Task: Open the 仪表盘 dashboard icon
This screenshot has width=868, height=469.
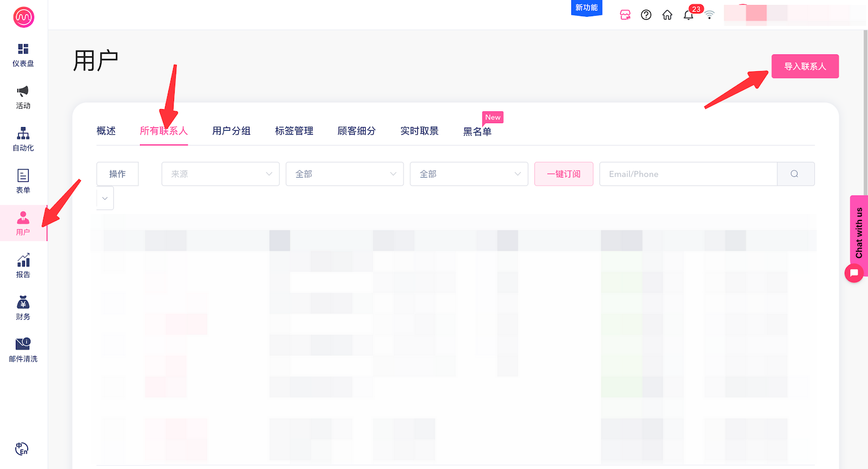Action: pos(23,49)
